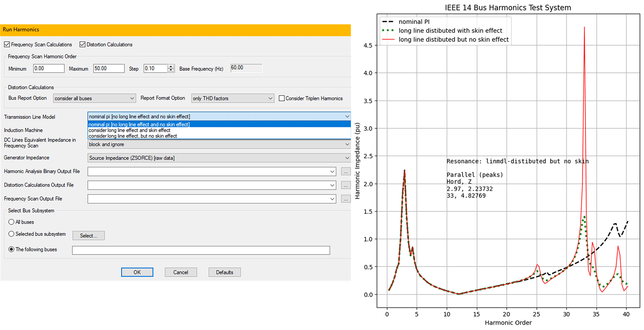644x330 pixels.
Task: Click the Base Frequency (Hz) field
Action: coord(246,68)
